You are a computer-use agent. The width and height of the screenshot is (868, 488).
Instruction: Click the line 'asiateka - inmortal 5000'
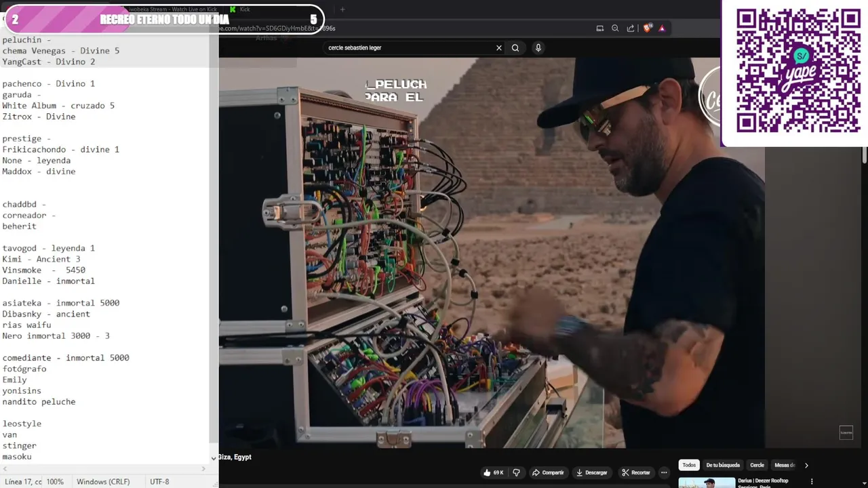point(61,303)
